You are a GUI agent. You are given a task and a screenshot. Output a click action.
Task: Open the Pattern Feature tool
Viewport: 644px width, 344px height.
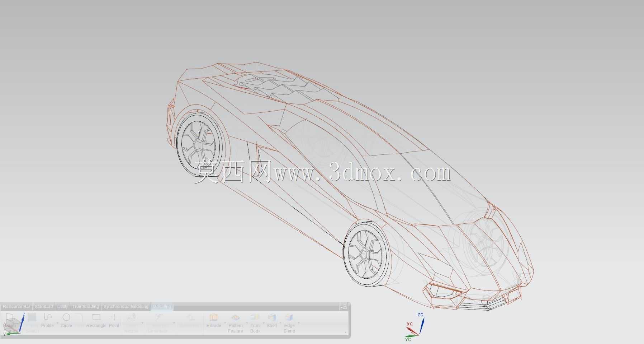point(236,323)
